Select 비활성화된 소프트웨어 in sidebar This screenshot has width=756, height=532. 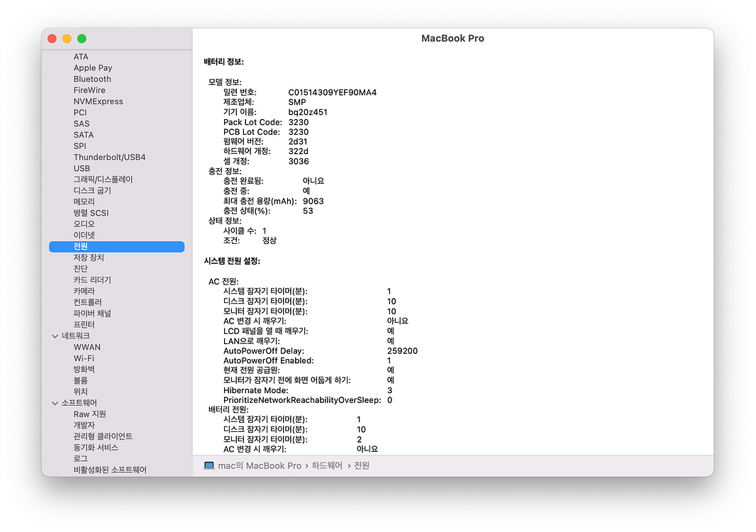click(x=109, y=470)
